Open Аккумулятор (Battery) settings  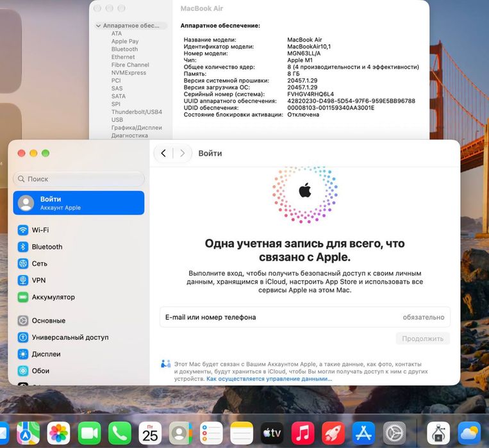pyautogui.click(x=79, y=297)
